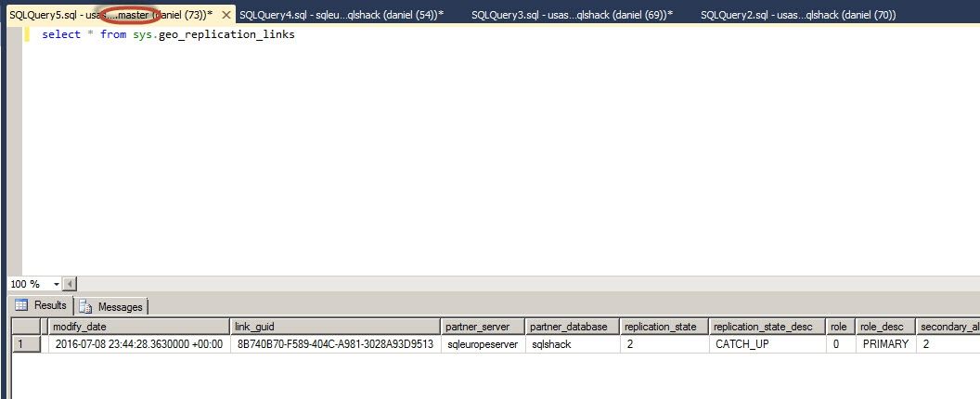980x399 pixels.
Task: Select the replication_state_desc column header
Action: pyautogui.click(x=767, y=327)
